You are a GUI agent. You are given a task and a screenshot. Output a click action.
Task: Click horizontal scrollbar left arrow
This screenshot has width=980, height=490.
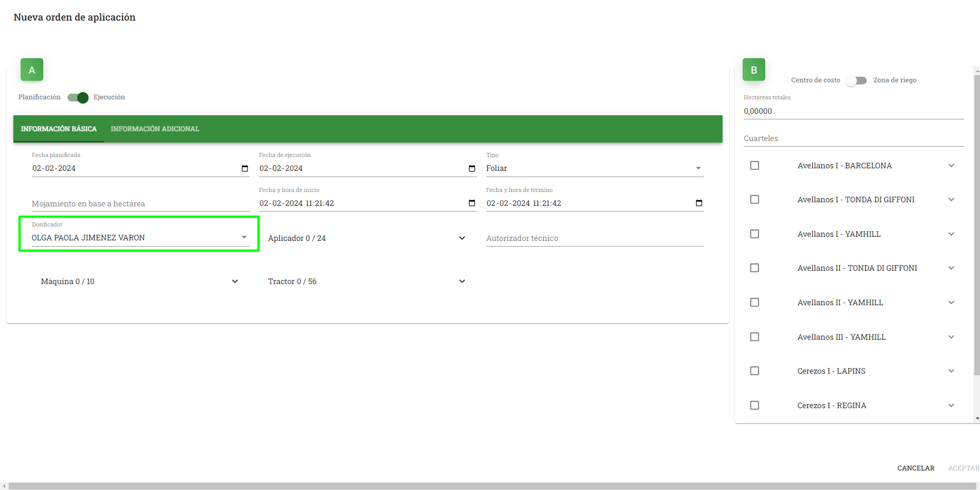4,486
